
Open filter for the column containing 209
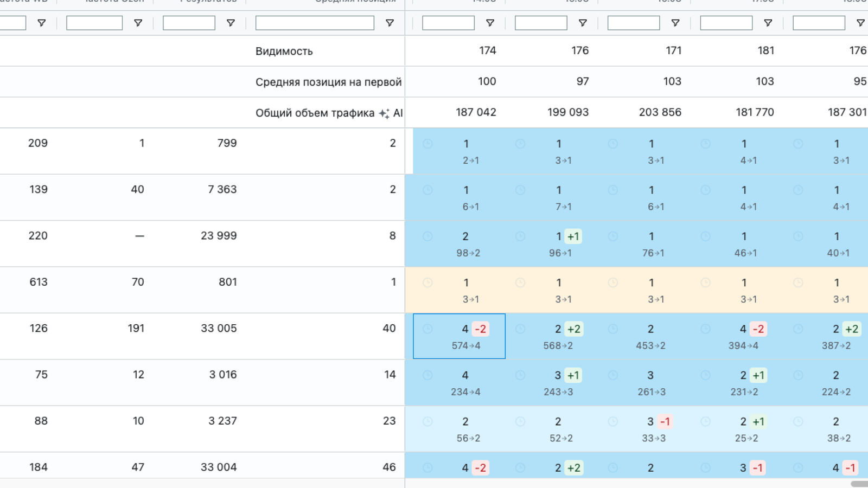click(x=41, y=23)
